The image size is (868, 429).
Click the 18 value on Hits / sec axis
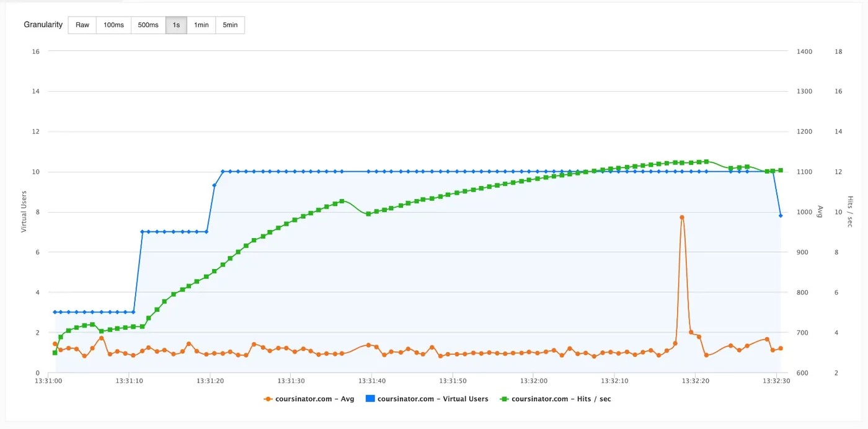pos(838,51)
